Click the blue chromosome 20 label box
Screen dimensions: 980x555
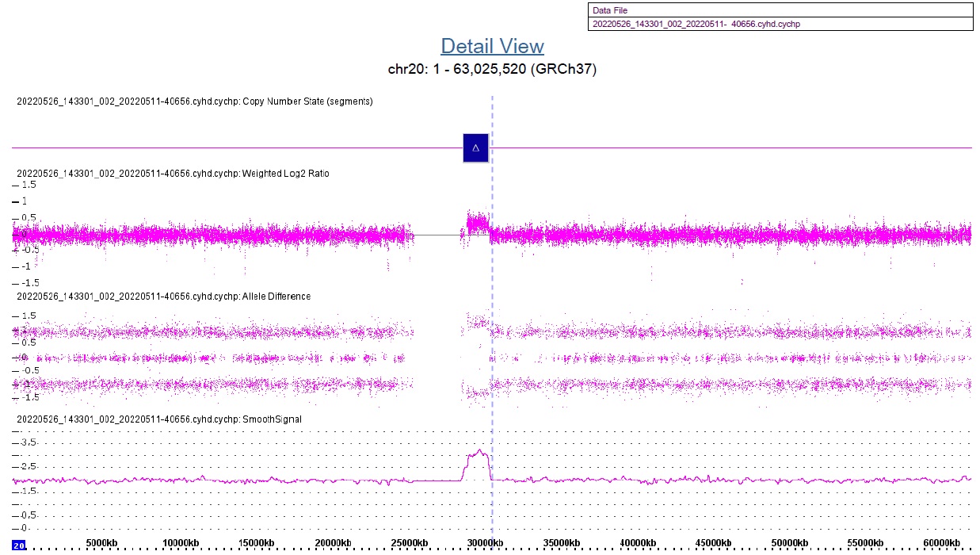[x=19, y=545]
